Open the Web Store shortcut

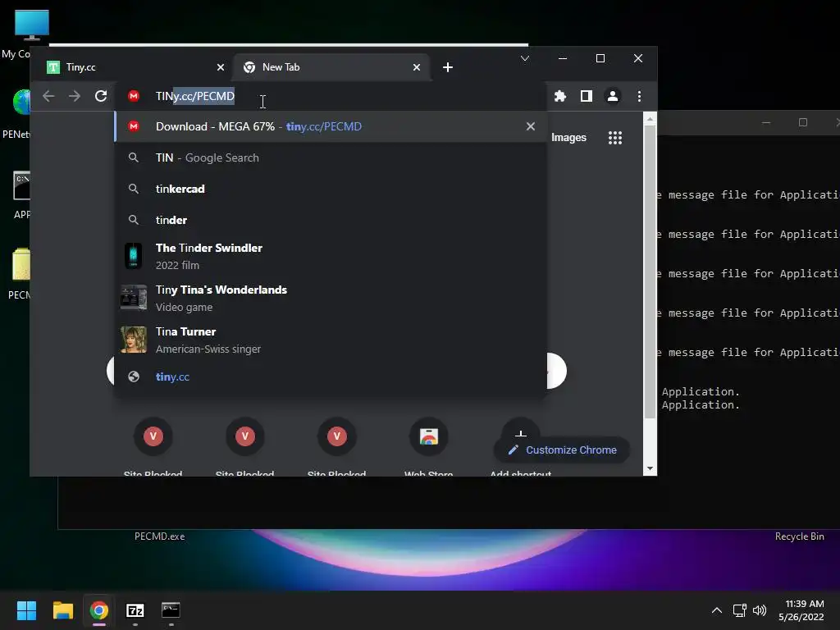(x=428, y=436)
